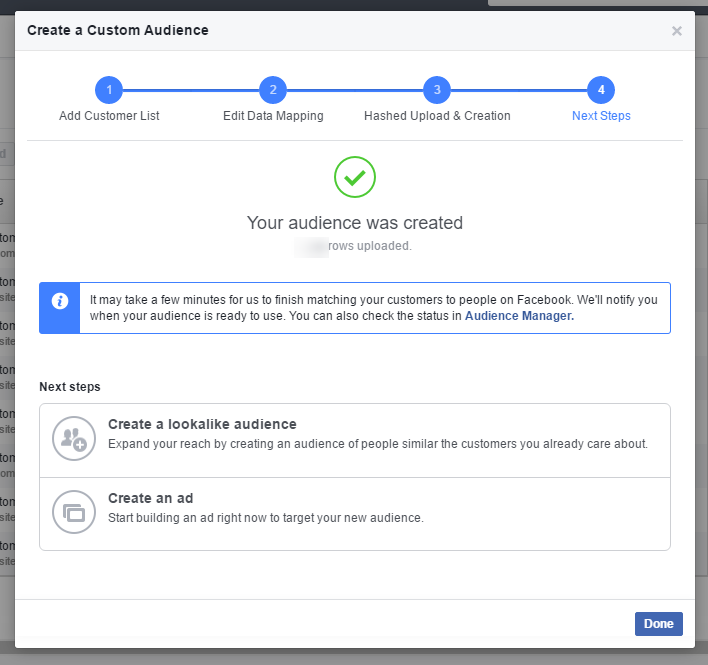This screenshot has width=708, height=665.
Task: Go to the Add Customer List step label
Action: click(x=109, y=116)
